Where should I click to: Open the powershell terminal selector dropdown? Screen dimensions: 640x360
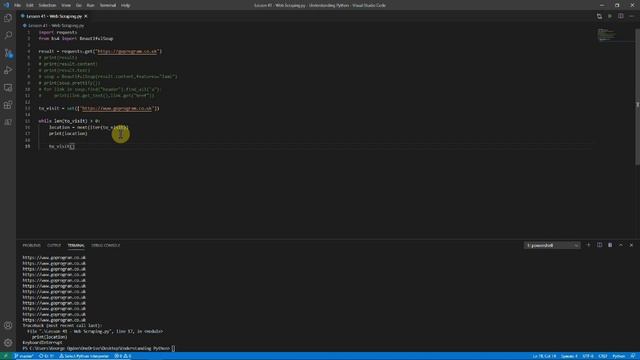pyautogui.click(x=552, y=245)
